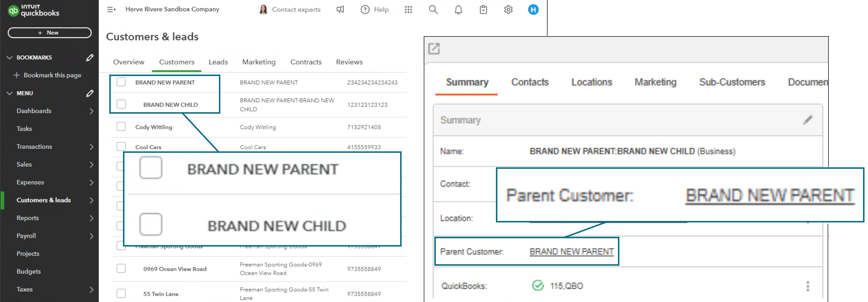Open the notifications bell
The height and width of the screenshot is (302, 868).
pos(458,9)
